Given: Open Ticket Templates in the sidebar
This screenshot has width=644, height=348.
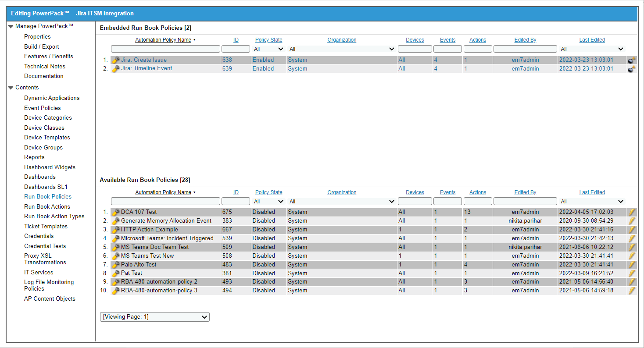Looking at the screenshot, I should coord(46,227).
